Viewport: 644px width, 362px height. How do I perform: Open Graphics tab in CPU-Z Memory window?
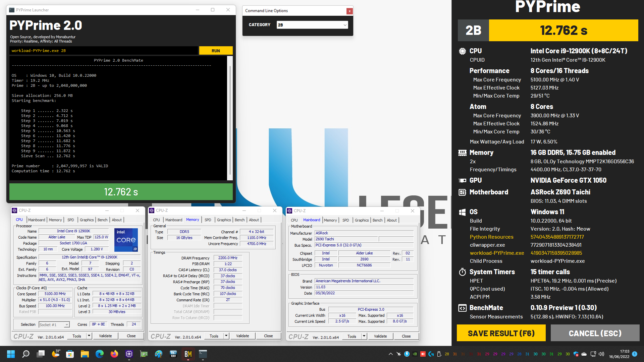pos(224,220)
